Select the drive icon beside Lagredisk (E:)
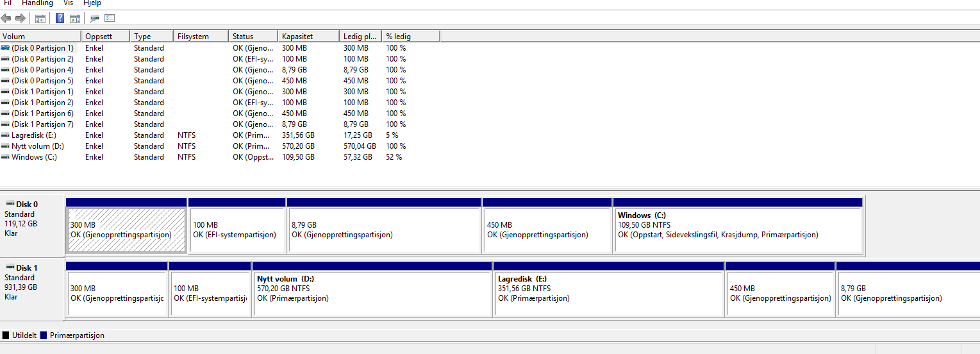Screen dimensions: 980x354 click(x=5, y=135)
